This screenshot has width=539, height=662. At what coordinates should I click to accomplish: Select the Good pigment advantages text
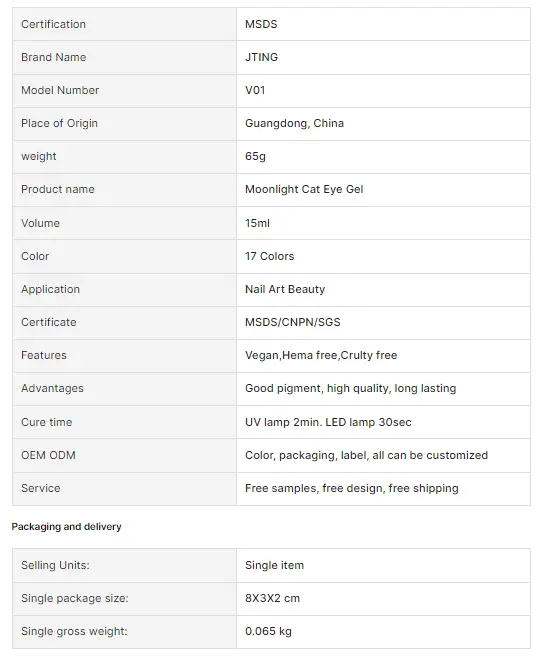(x=350, y=388)
